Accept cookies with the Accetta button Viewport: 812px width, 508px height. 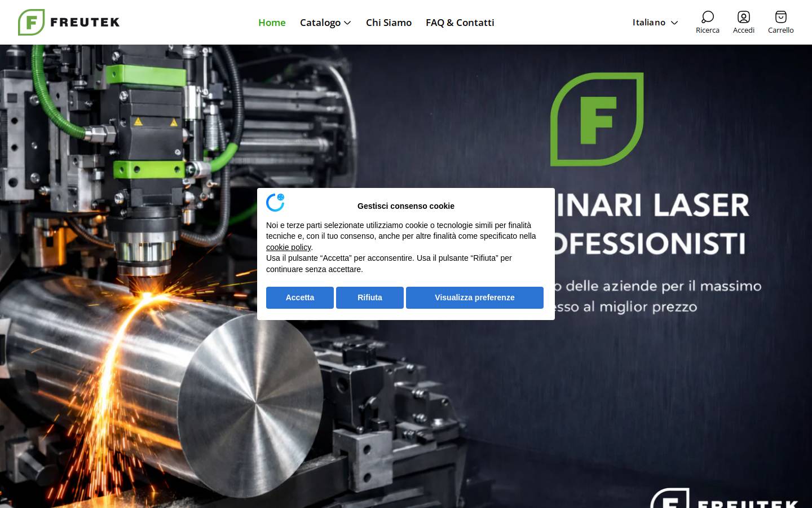coord(300,297)
